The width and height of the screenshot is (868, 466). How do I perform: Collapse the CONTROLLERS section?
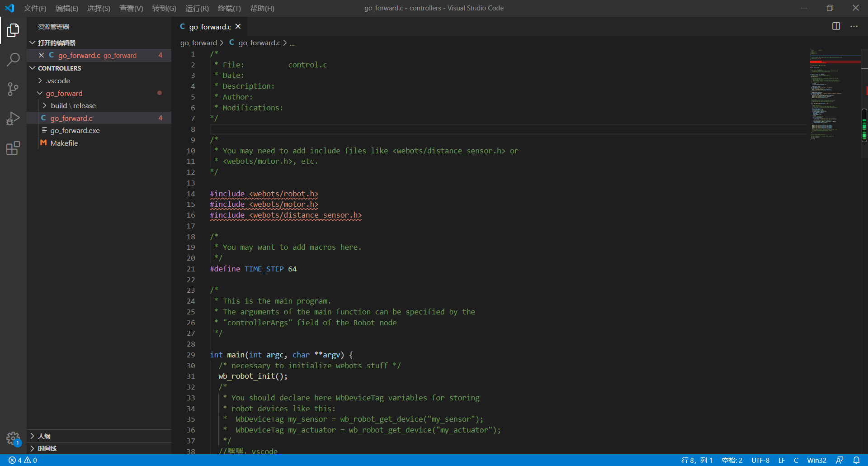tap(32, 68)
